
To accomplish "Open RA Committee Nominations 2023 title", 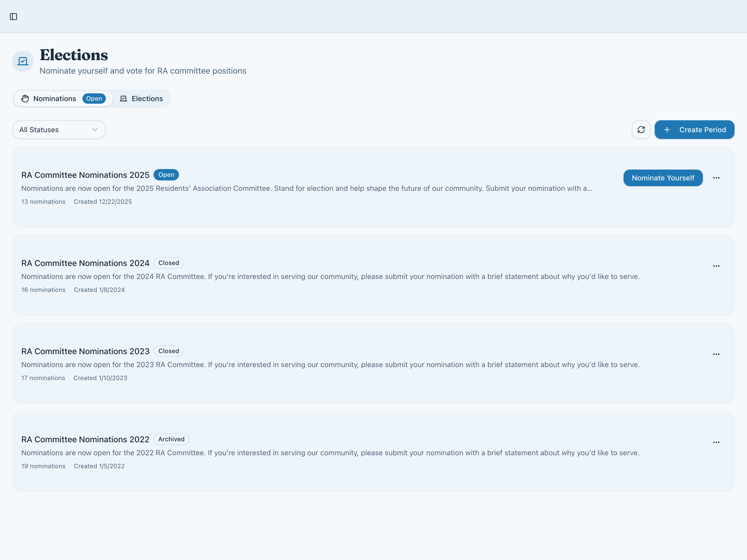I will [x=85, y=351].
